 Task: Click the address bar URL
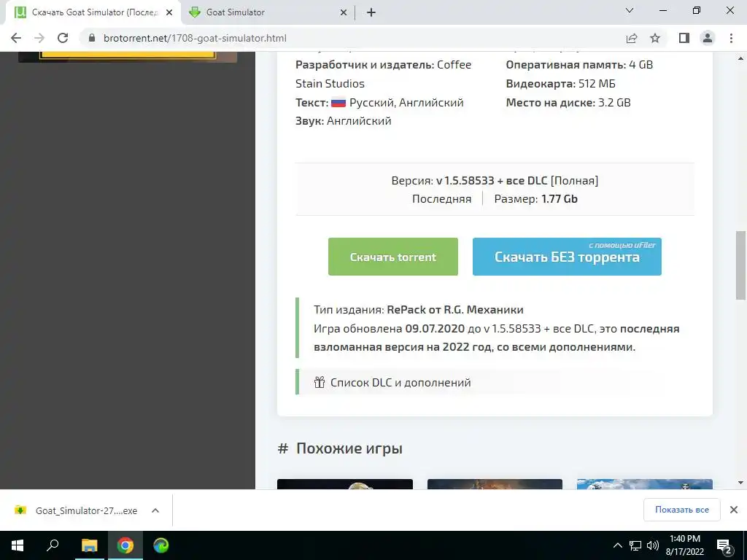coord(195,38)
